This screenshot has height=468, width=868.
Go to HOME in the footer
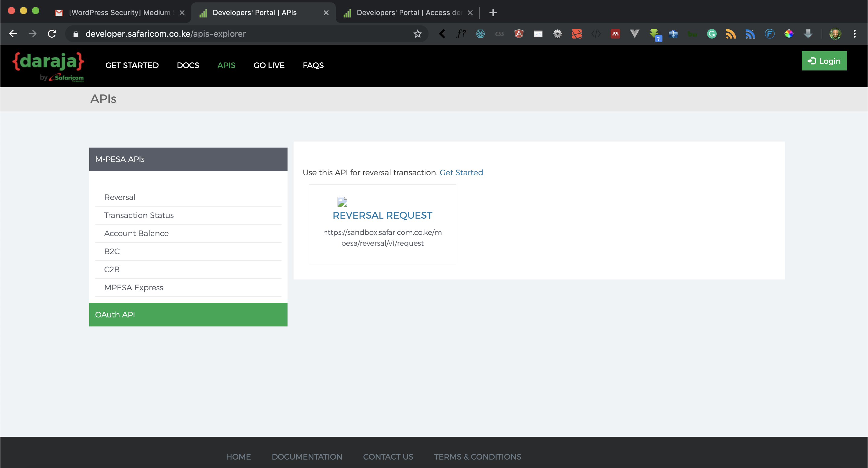click(238, 457)
